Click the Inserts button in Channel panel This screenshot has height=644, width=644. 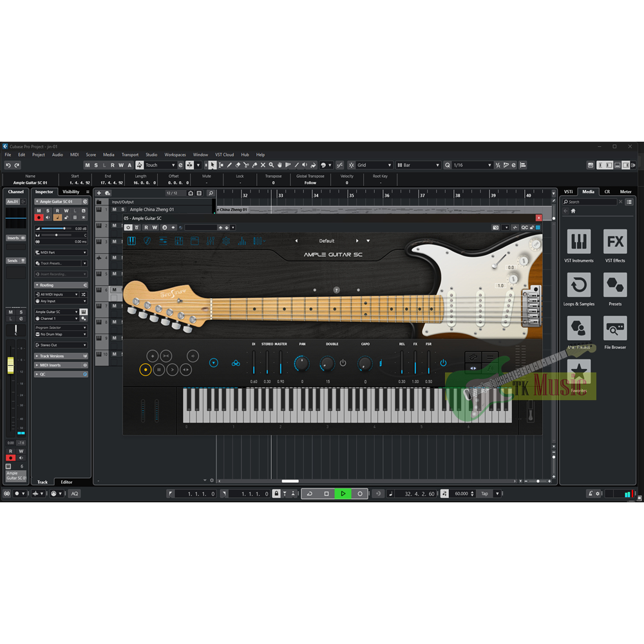(x=16, y=238)
